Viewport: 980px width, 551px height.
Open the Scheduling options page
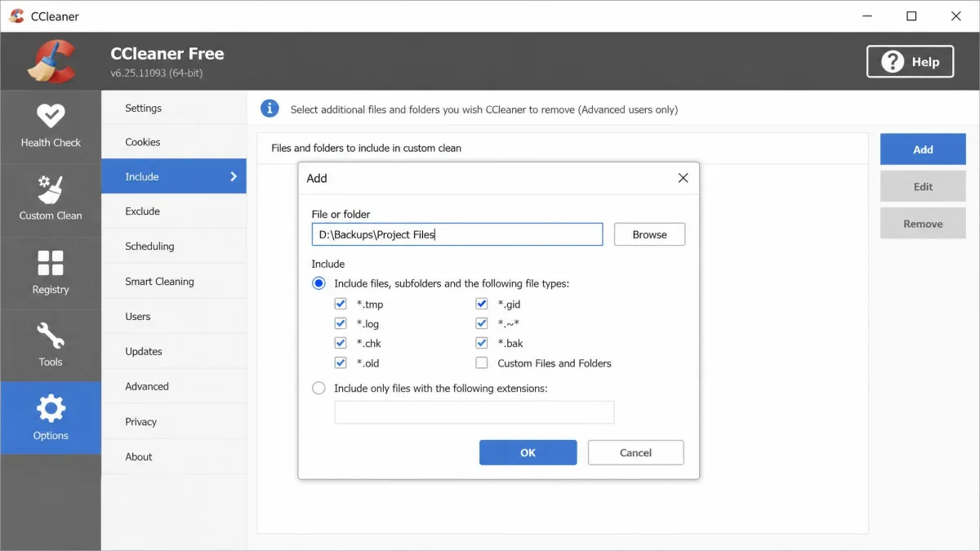pyautogui.click(x=174, y=246)
